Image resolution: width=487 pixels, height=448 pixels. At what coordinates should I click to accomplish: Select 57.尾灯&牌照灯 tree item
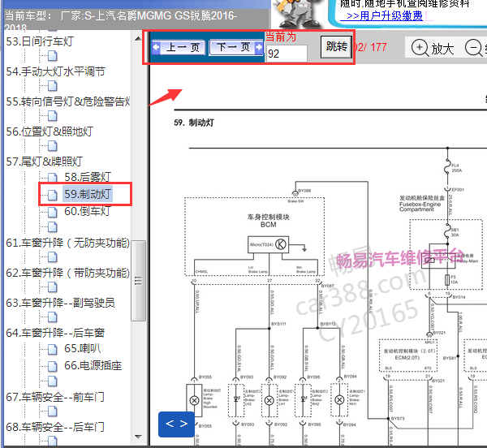tap(45, 162)
